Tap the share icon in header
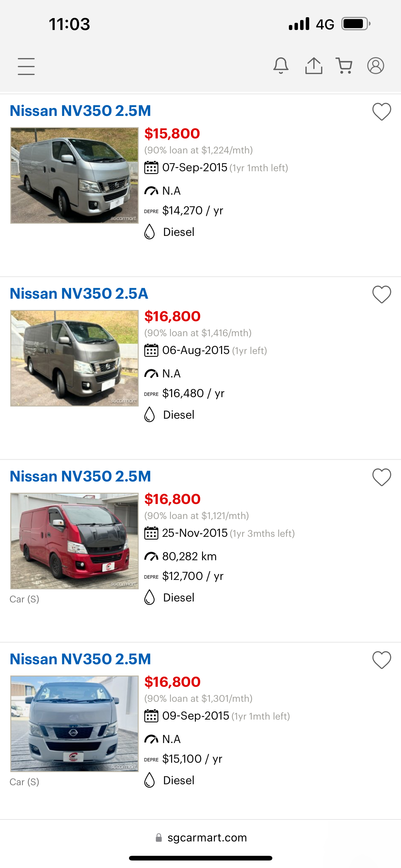Screen dimensions: 401x868 314,65
